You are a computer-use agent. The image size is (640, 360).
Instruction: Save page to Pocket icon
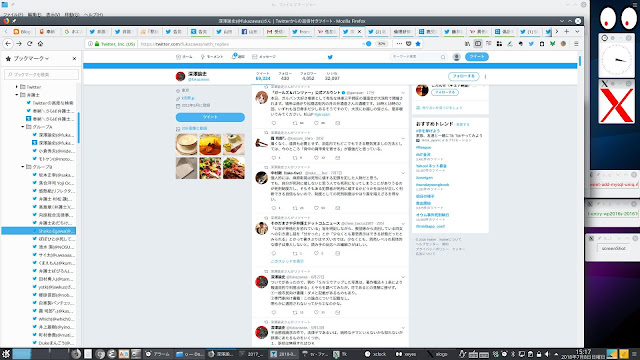point(409,44)
